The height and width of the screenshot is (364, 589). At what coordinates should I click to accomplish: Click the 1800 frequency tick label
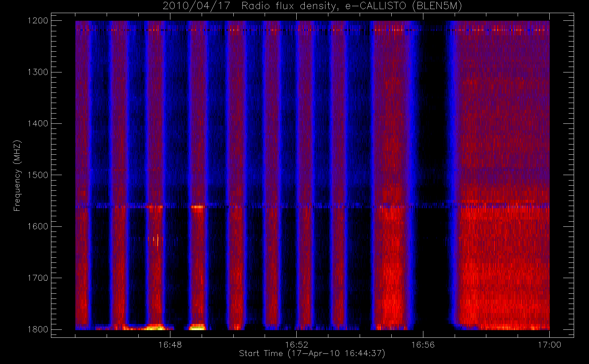[x=38, y=329]
